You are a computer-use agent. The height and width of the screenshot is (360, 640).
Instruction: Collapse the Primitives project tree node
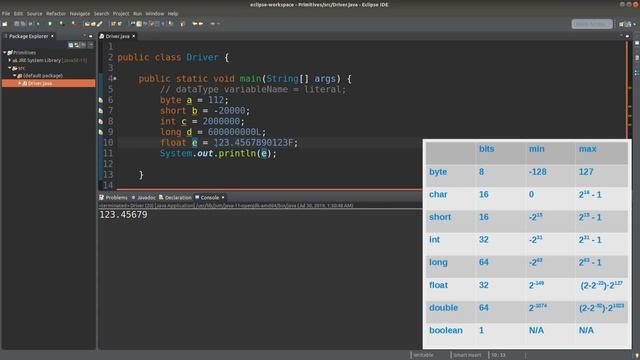(x=4, y=53)
